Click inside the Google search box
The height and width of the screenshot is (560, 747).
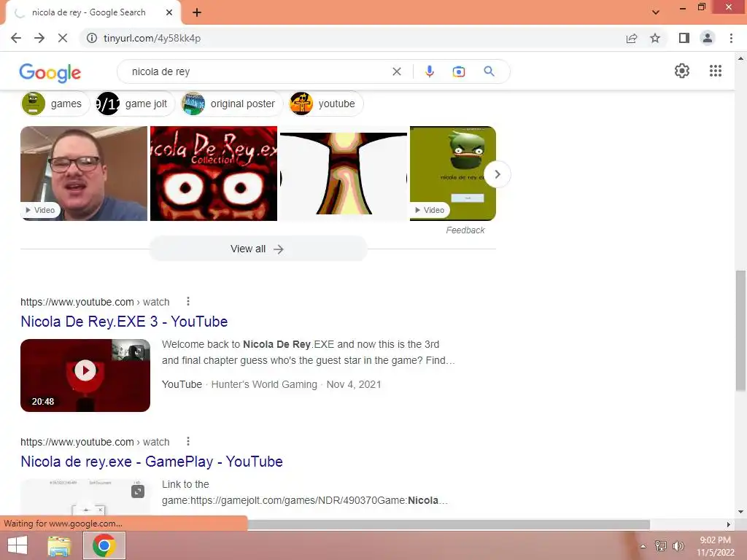tap(260, 71)
